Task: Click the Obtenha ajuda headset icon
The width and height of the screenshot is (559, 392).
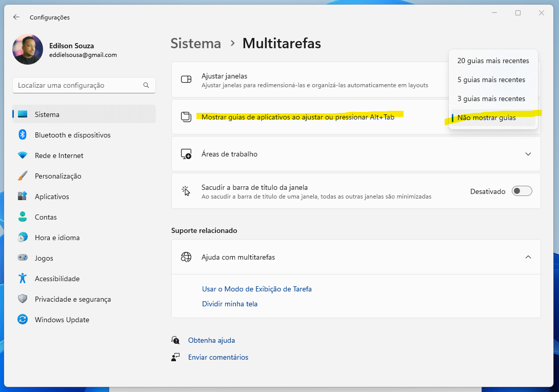Action: coord(175,340)
